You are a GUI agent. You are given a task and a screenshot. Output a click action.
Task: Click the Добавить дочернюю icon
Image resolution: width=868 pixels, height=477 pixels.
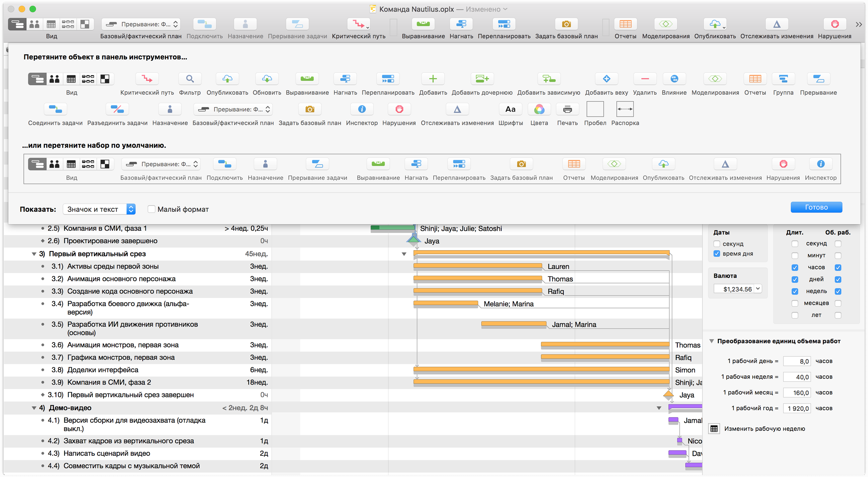tap(482, 79)
